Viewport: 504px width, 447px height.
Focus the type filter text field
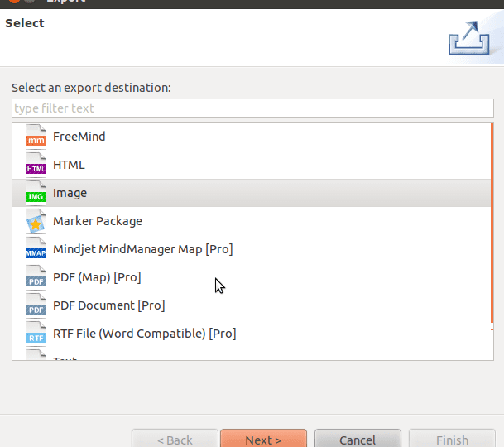coord(252,108)
